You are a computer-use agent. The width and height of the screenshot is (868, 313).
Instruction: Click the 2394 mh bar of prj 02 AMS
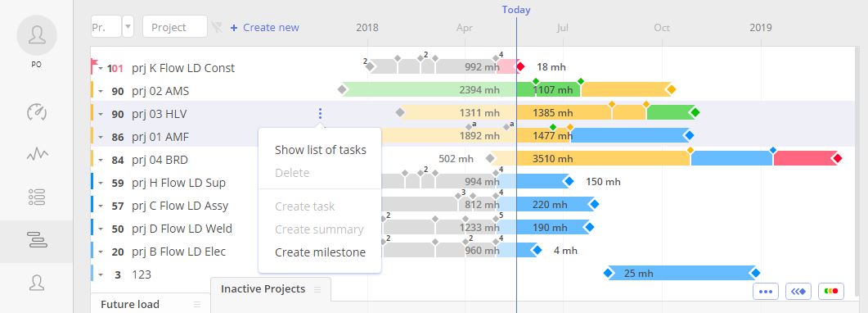pyautogui.click(x=430, y=89)
